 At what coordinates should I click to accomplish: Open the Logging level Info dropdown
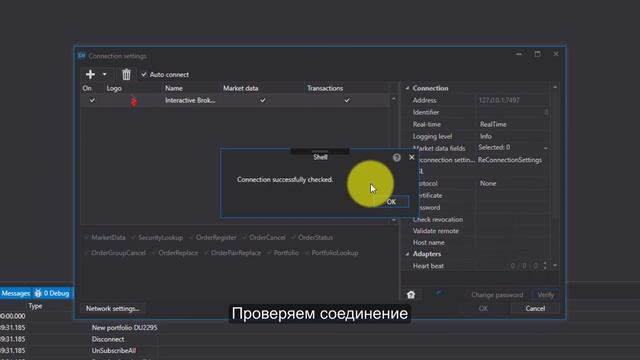(x=512, y=136)
